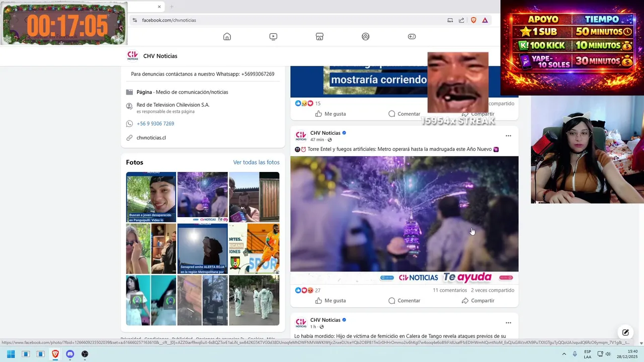Click "Ver todas las fotos" link
Image resolution: width=644 pixels, height=362 pixels.
point(256,162)
